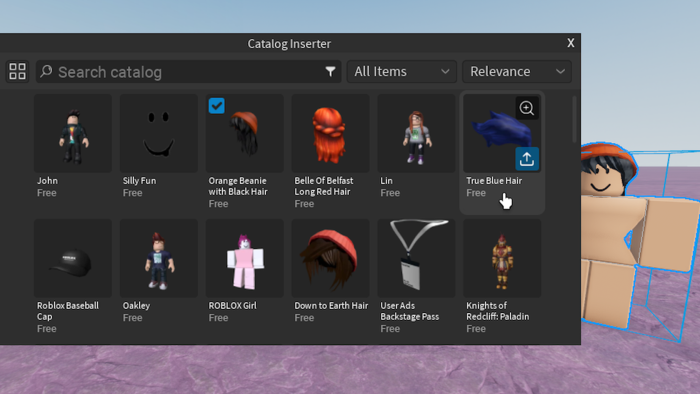Click the 'Belle Of Belfast Long Red Hair' label
700x394 pixels.
tap(324, 186)
